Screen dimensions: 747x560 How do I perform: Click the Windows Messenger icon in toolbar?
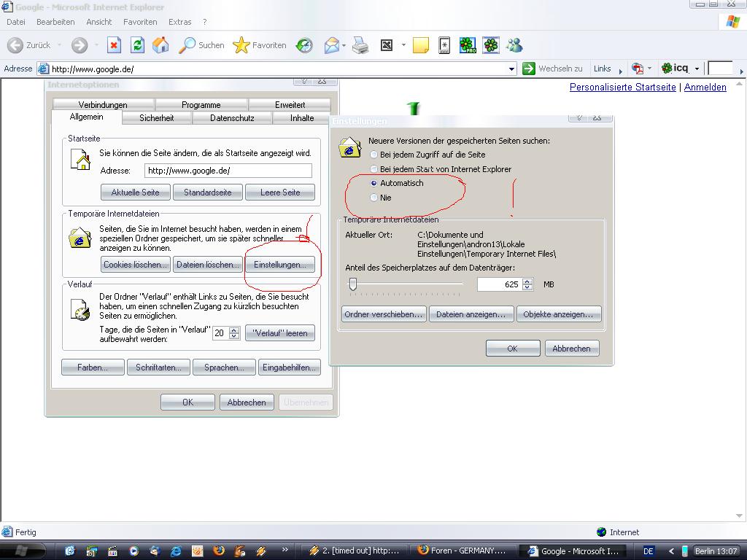[x=514, y=45]
